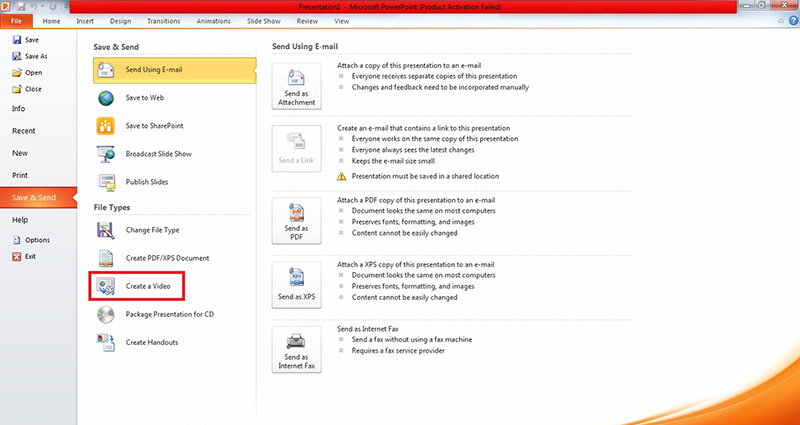This screenshot has height=425, width=800.
Task: Switch to the Review tab
Action: (307, 21)
